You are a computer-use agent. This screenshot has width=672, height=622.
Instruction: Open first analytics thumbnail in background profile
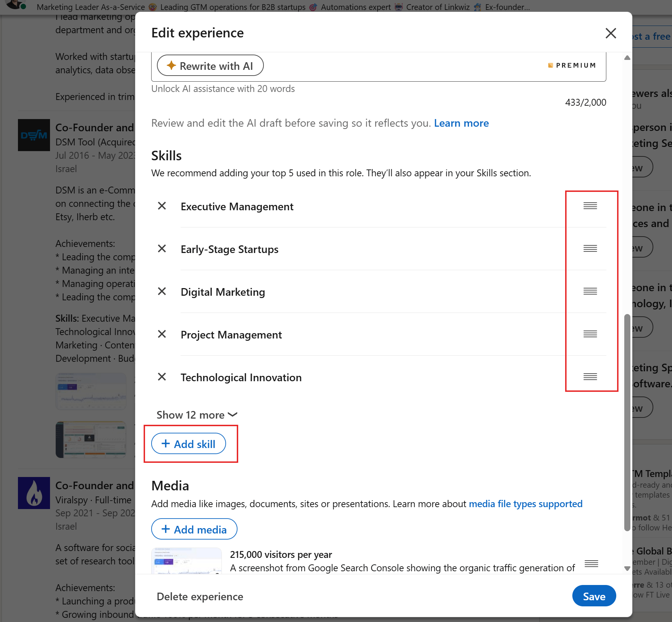click(91, 392)
